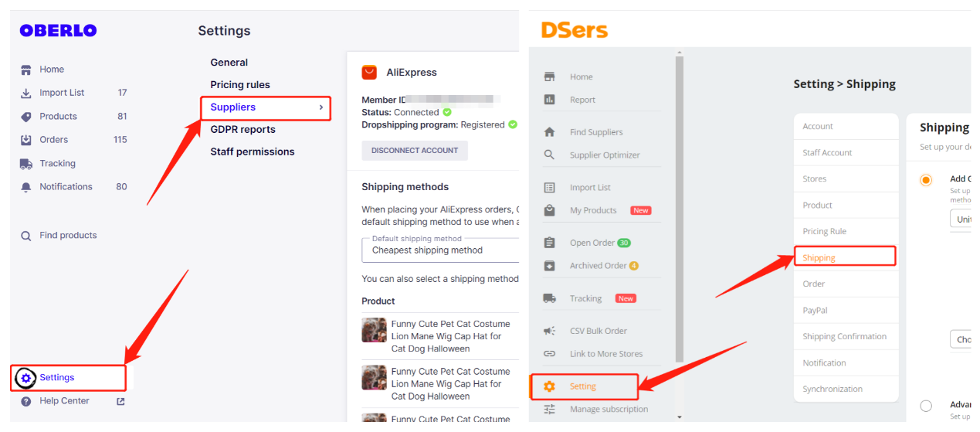Expand the Suppliers submenu chevron
The width and height of the screenshot is (980, 432).
(320, 107)
